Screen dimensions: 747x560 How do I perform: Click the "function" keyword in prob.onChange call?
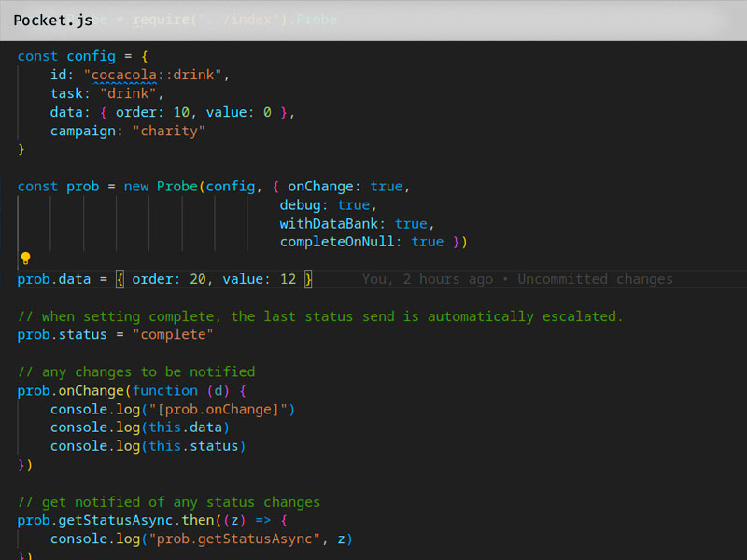[x=165, y=390]
